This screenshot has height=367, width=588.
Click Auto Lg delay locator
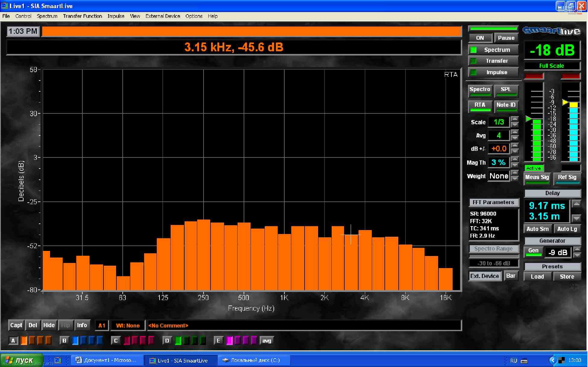click(567, 229)
